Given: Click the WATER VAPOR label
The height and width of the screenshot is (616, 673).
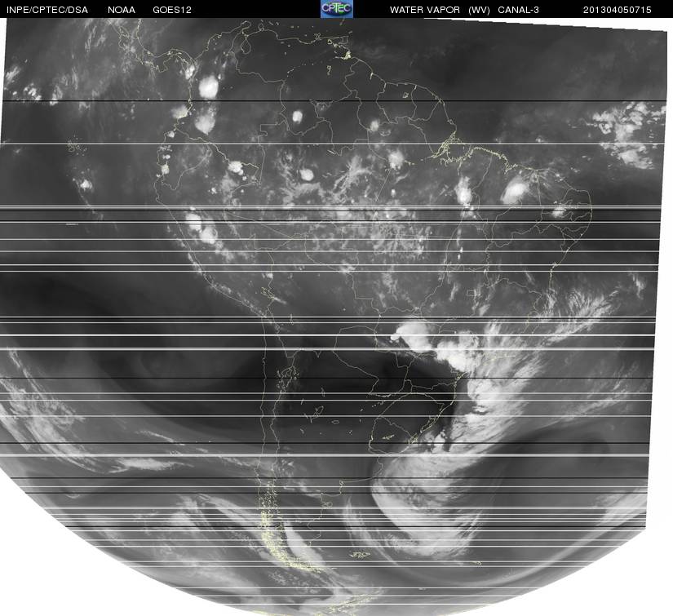Looking at the screenshot, I should point(425,10).
